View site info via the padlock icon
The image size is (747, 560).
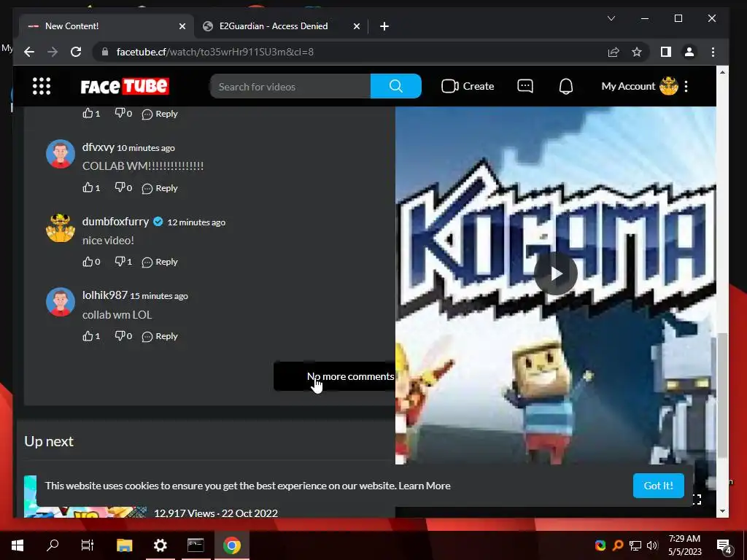click(105, 52)
